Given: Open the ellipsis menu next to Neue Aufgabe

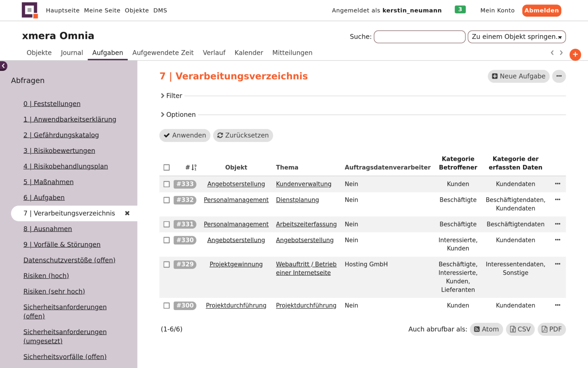Looking at the screenshot, I should pos(559,76).
